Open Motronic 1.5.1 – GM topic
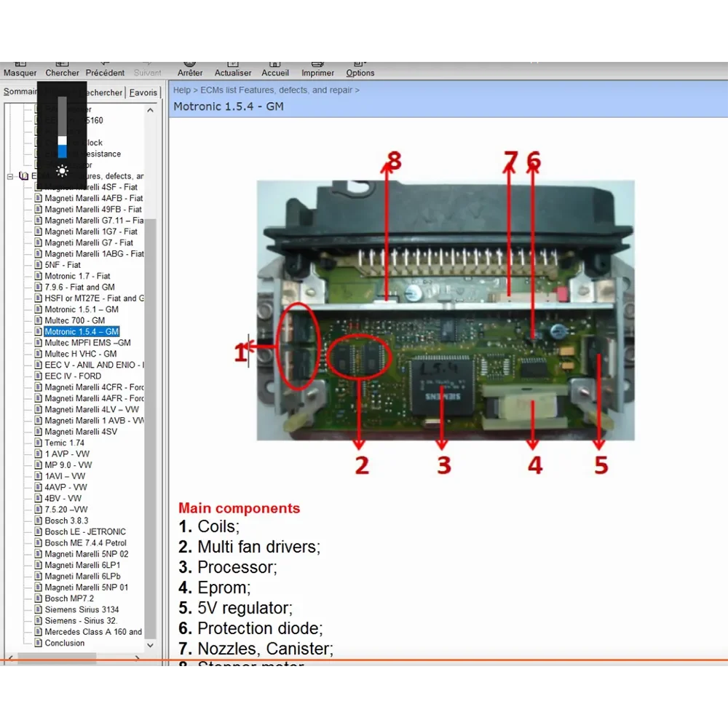The width and height of the screenshot is (728, 728). coord(82,309)
